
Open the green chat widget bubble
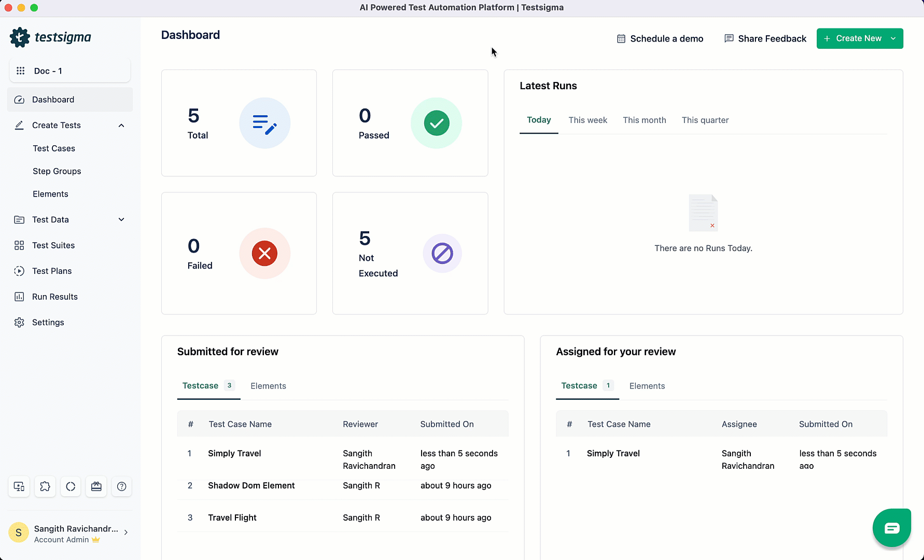click(892, 528)
